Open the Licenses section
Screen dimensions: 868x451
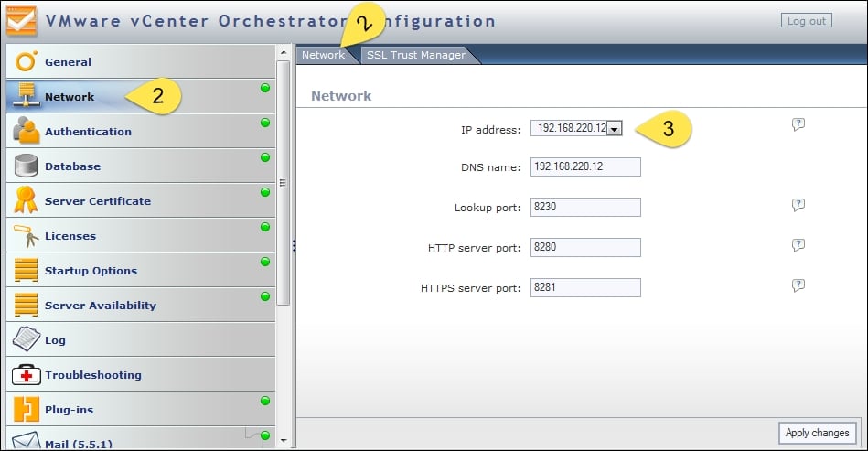(x=141, y=235)
